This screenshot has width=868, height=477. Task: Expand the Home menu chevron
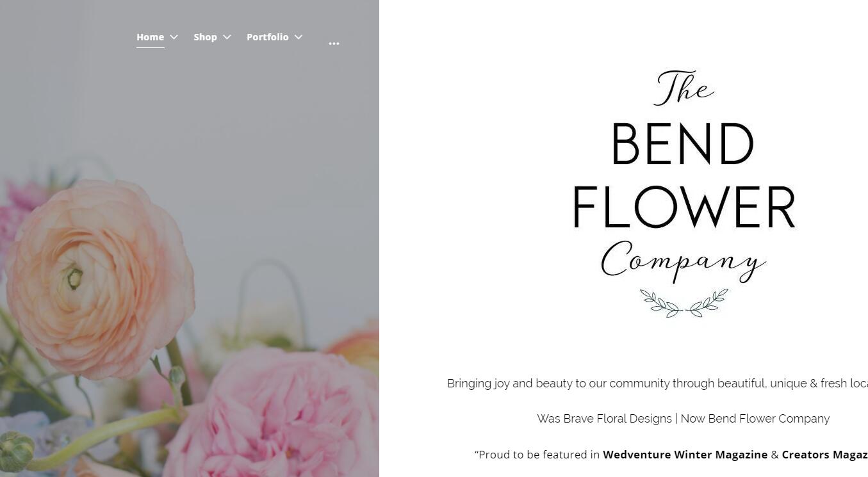(174, 37)
